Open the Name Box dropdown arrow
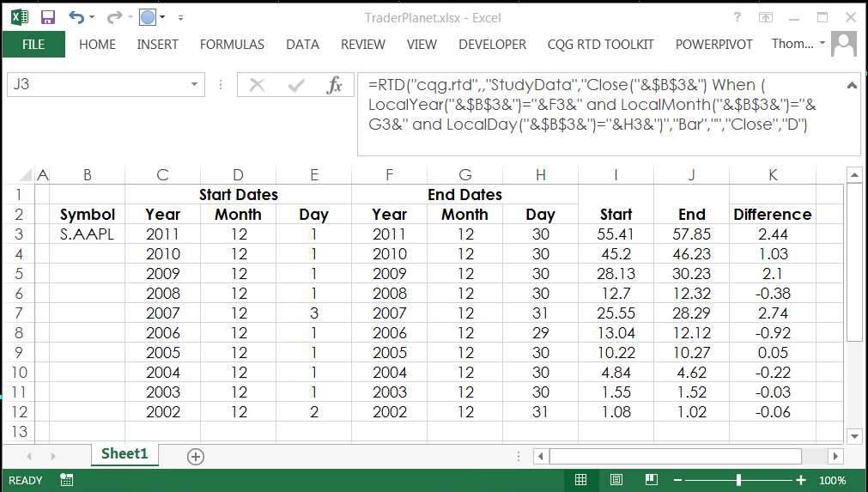 pyautogui.click(x=195, y=85)
